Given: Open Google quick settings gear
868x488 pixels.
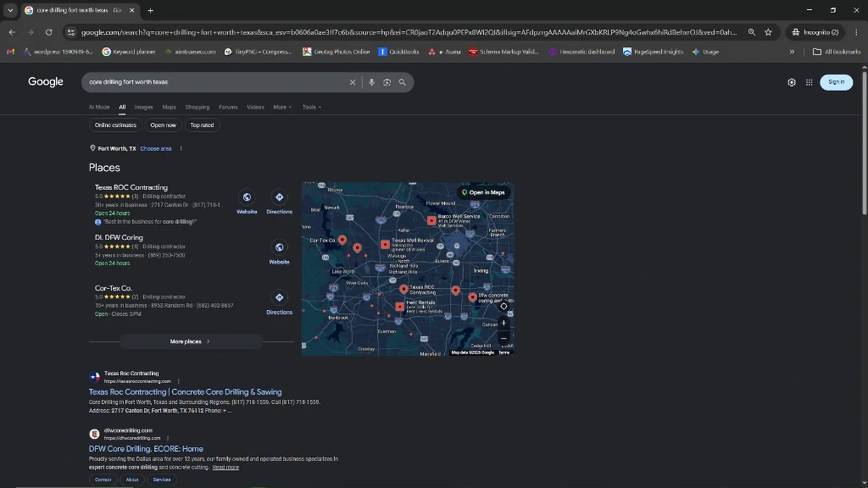Looking at the screenshot, I should click(x=791, y=82).
